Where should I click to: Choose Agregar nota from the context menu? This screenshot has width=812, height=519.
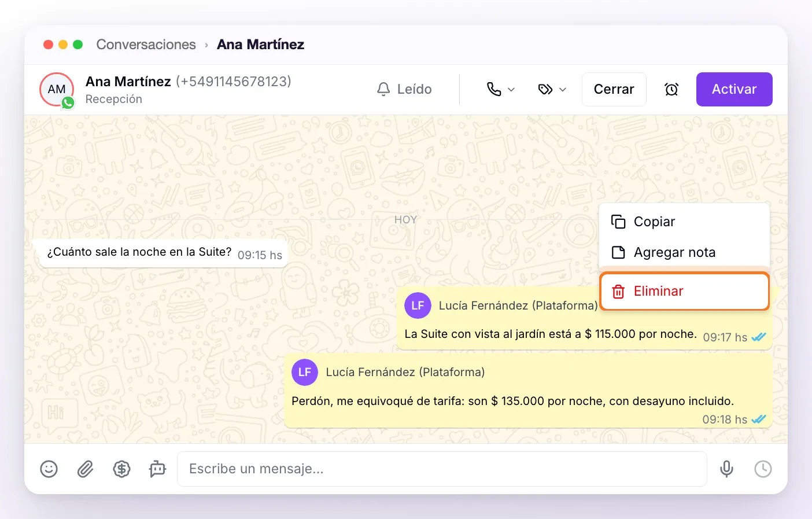[684, 252]
